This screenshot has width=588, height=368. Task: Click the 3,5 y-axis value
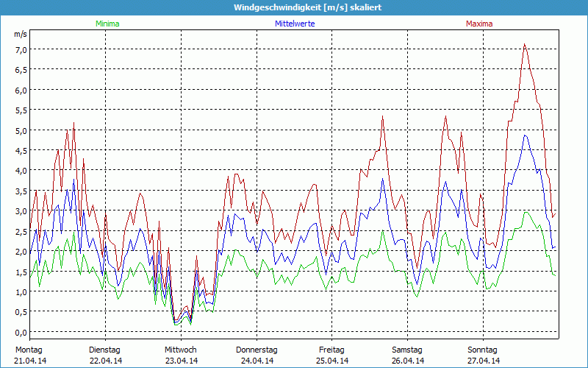point(21,191)
